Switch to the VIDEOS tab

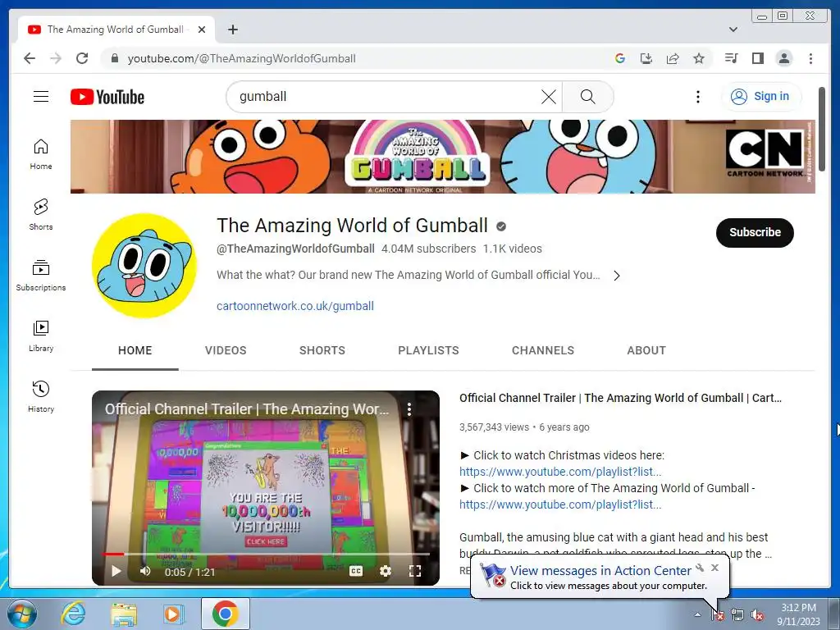point(226,350)
